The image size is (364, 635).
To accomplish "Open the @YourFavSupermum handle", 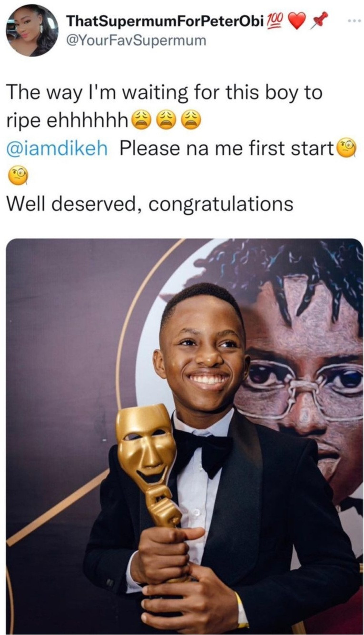I will pyautogui.click(x=137, y=41).
